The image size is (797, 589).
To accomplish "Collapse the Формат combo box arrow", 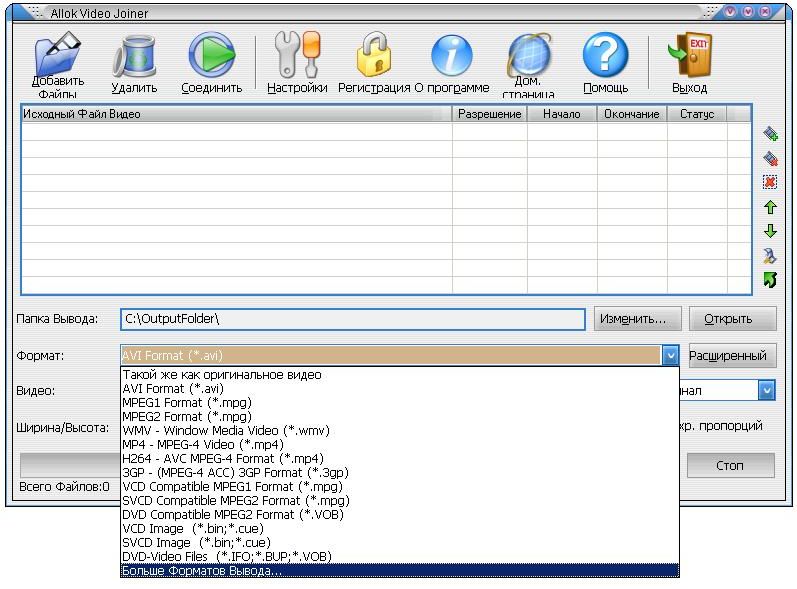I will (x=669, y=356).
